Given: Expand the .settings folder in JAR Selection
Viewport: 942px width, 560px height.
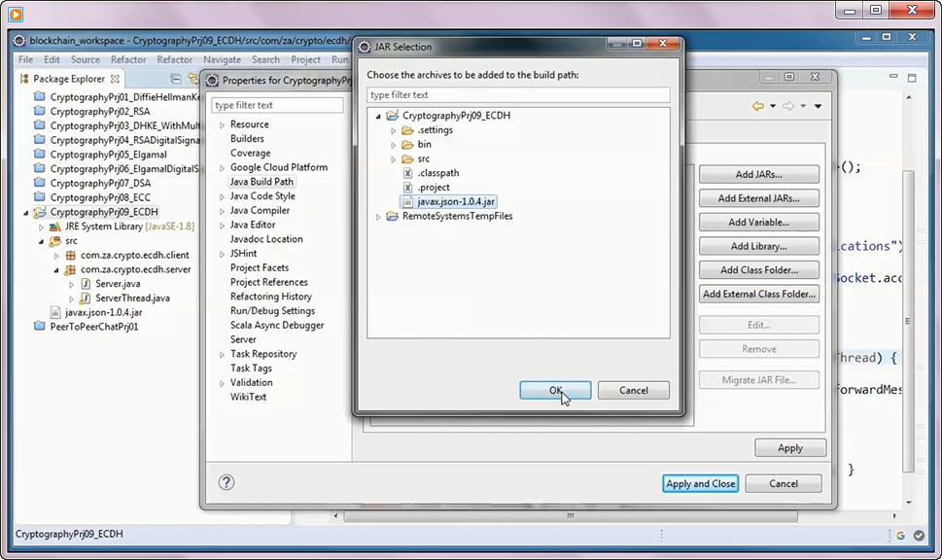Looking at the screenshot, I should [394, 129].
